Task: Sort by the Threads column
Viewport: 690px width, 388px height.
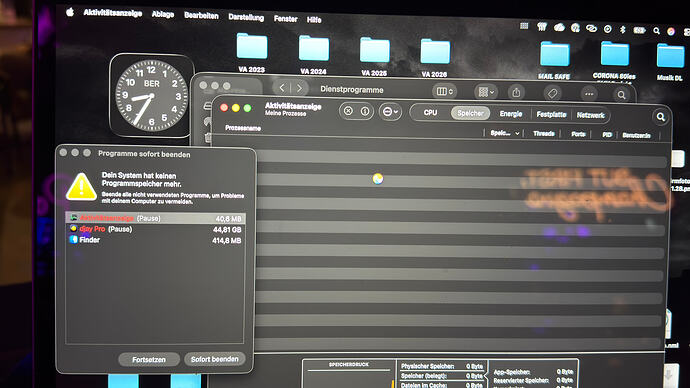Action: pos(543,133)
